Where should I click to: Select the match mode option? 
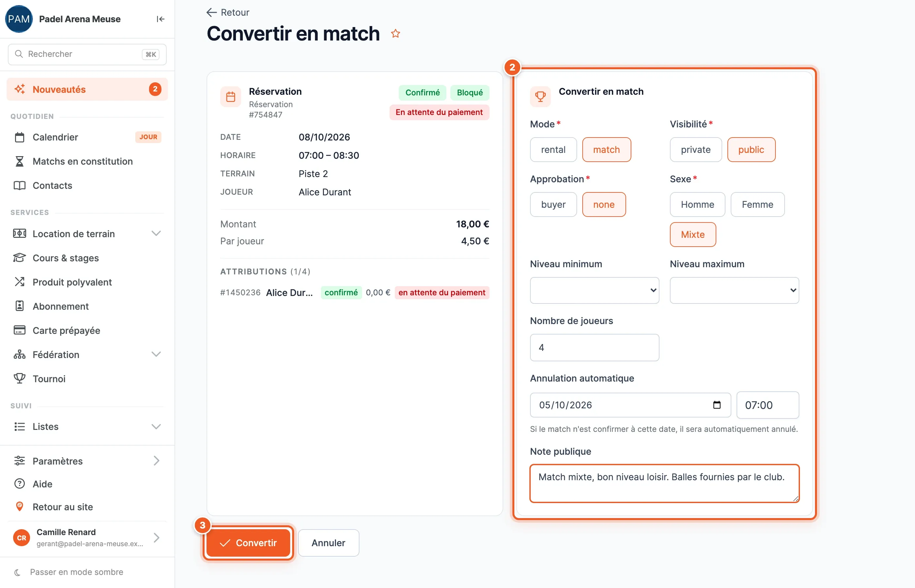[x=607, y=150]
